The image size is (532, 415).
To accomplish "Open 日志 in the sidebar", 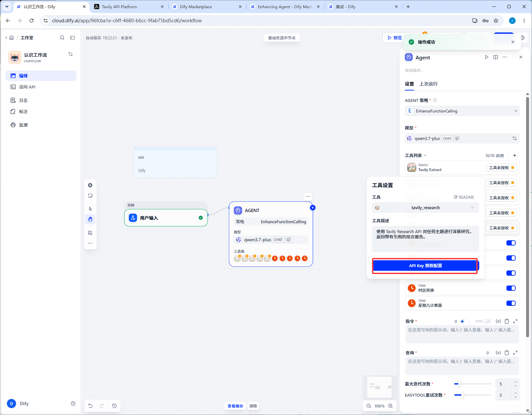I will [x=41, y=100].
